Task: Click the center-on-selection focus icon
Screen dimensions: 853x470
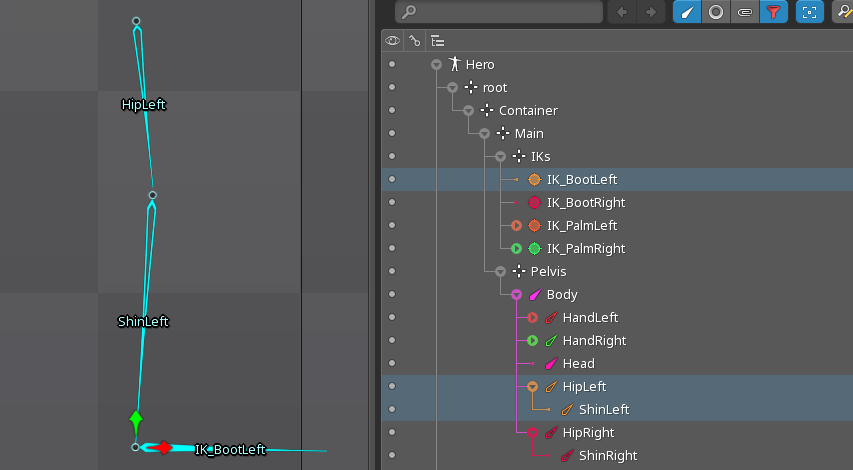Action: pos(808,12)
